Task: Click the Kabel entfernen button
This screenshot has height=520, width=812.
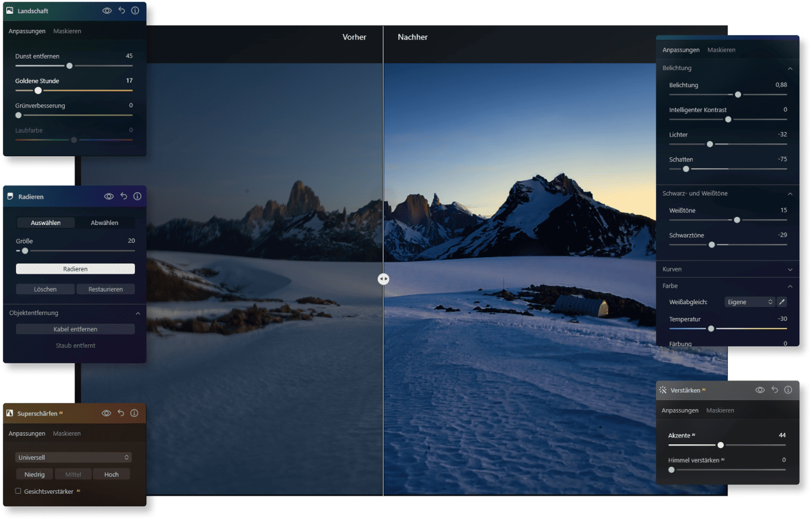Action: click(75, 329)
